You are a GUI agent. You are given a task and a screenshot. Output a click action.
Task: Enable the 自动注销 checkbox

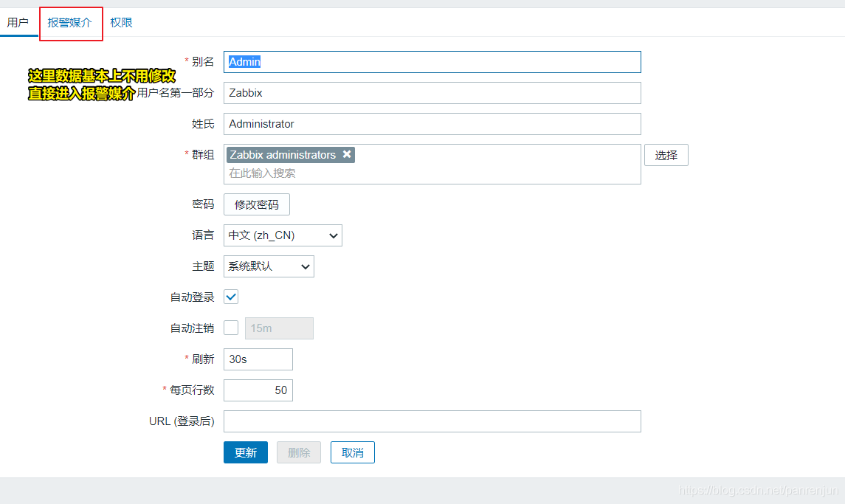(x=231, y=328)
